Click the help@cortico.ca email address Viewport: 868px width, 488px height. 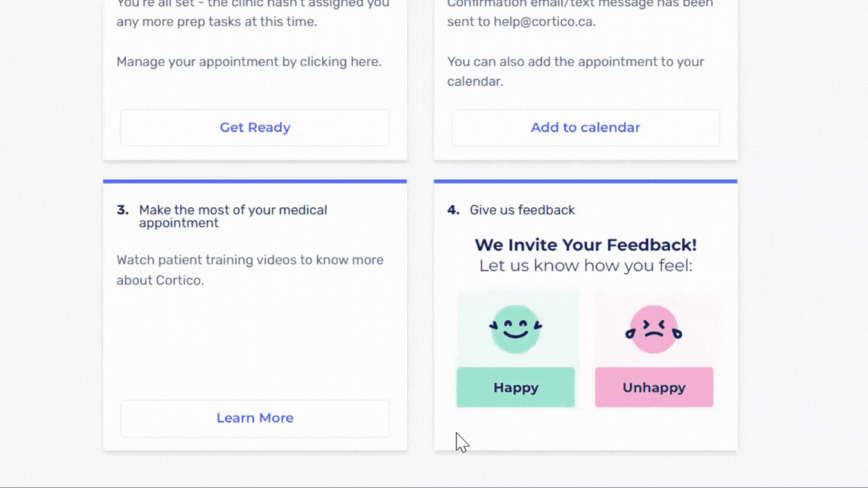pos(543,22)
